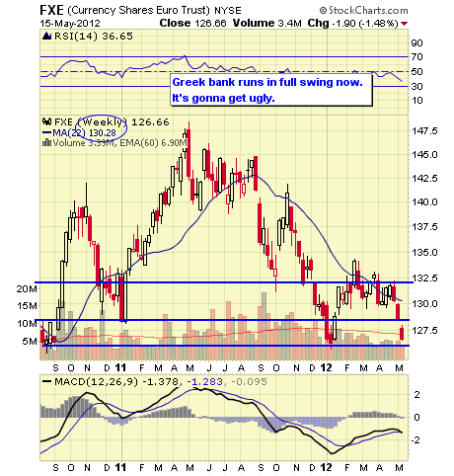
Task: Click the MACD scale value -2
Action: pos(416,440)
